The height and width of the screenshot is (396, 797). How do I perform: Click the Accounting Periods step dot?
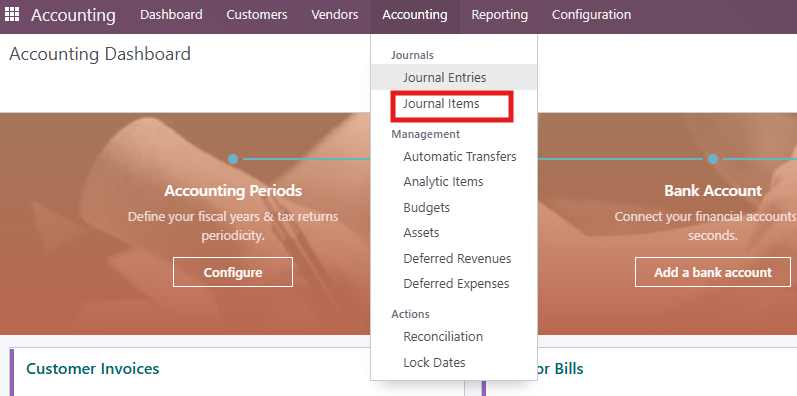tap(233, 159)
